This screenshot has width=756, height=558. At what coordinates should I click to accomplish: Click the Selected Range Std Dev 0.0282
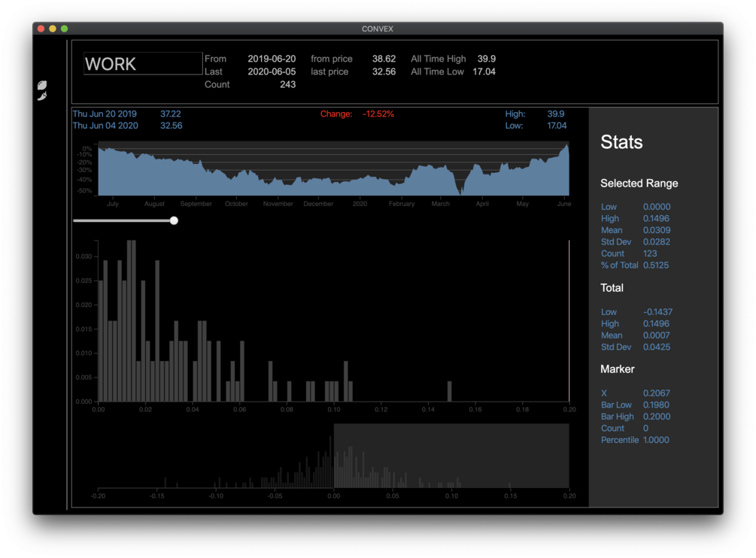click(656, 242)
